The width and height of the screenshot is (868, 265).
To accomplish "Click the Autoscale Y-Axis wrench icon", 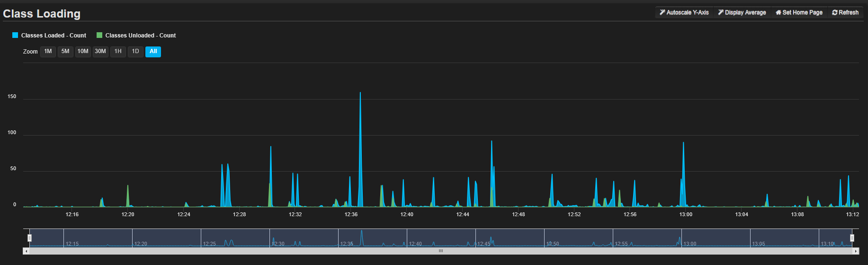I will [662, 12].
